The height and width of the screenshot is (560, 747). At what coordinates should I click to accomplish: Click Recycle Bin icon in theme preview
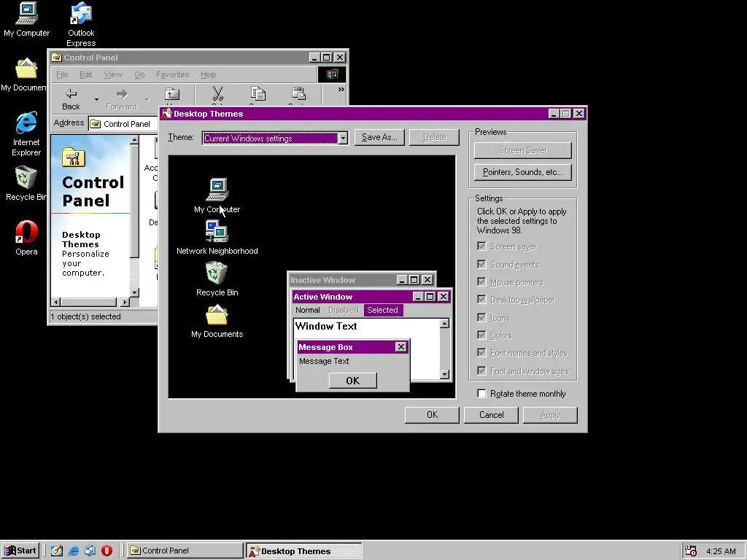click(x=217, y=273)
